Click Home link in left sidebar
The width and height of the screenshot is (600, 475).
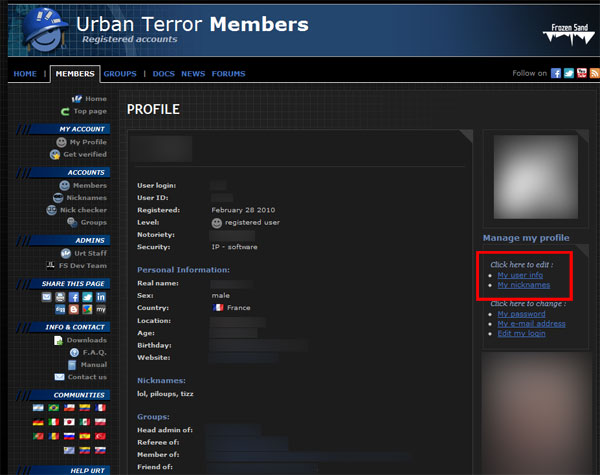(89, 99)
